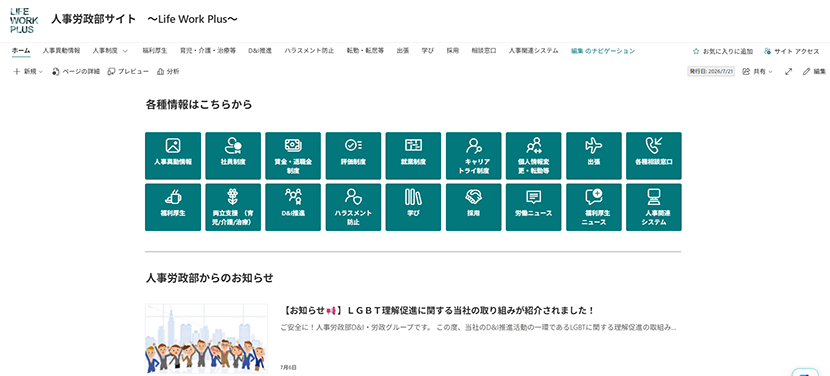Open the 新規 dropdown menu

coord(28,71)
